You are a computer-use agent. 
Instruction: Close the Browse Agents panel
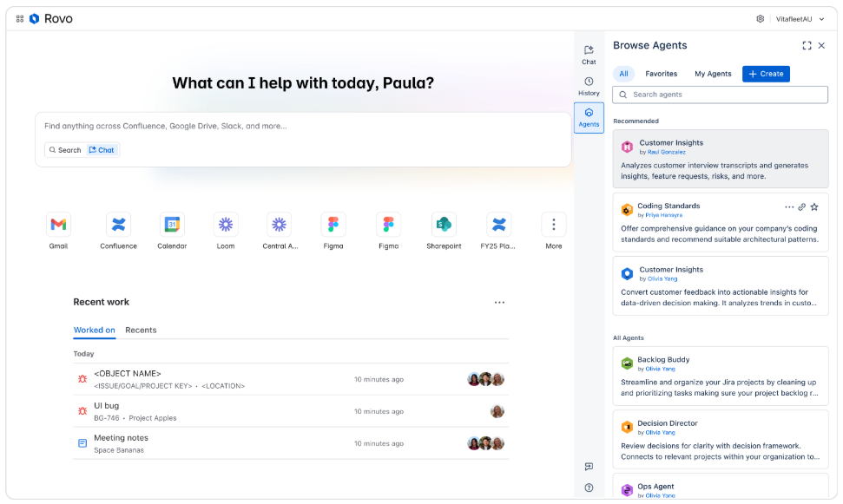pos(821,46)
